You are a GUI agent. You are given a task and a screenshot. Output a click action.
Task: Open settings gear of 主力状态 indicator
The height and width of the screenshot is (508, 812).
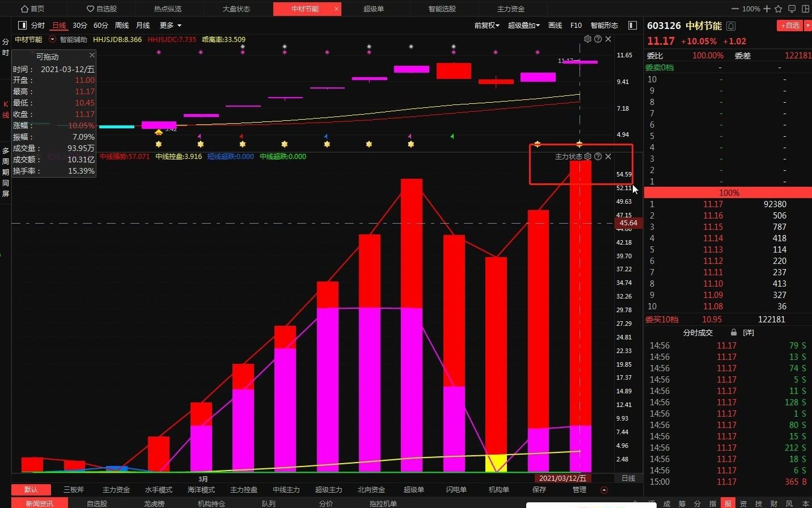tap(588, 157)
